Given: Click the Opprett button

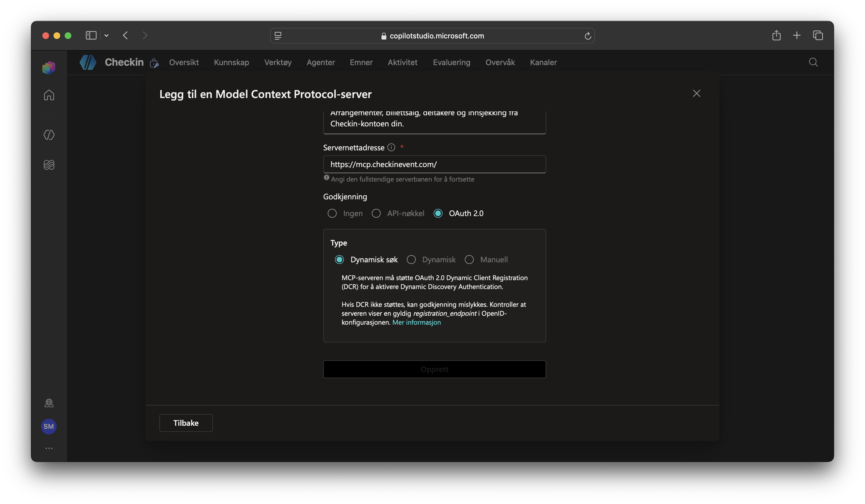Looking at the screenshot, I should (x=434, y=369).
